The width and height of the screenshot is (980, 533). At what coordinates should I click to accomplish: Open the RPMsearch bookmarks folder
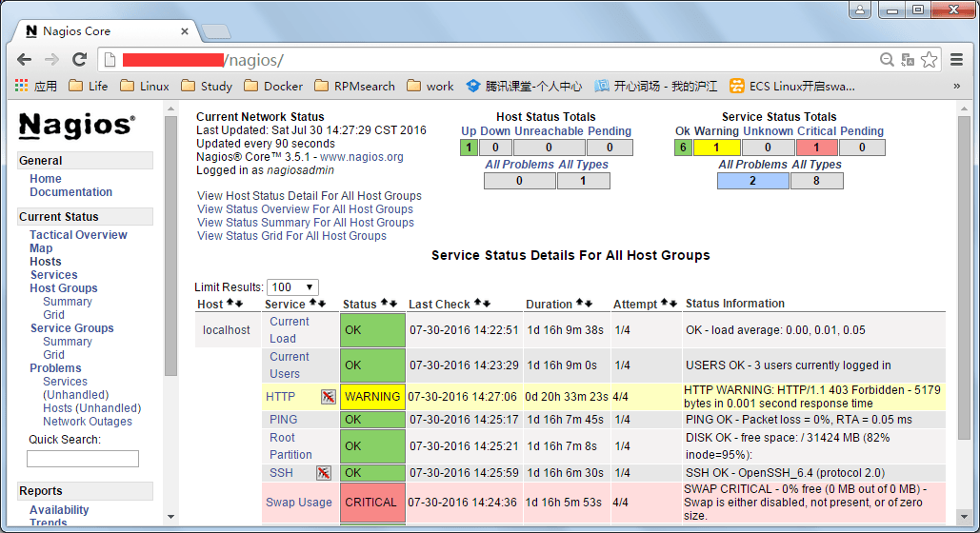pos(354,87)
